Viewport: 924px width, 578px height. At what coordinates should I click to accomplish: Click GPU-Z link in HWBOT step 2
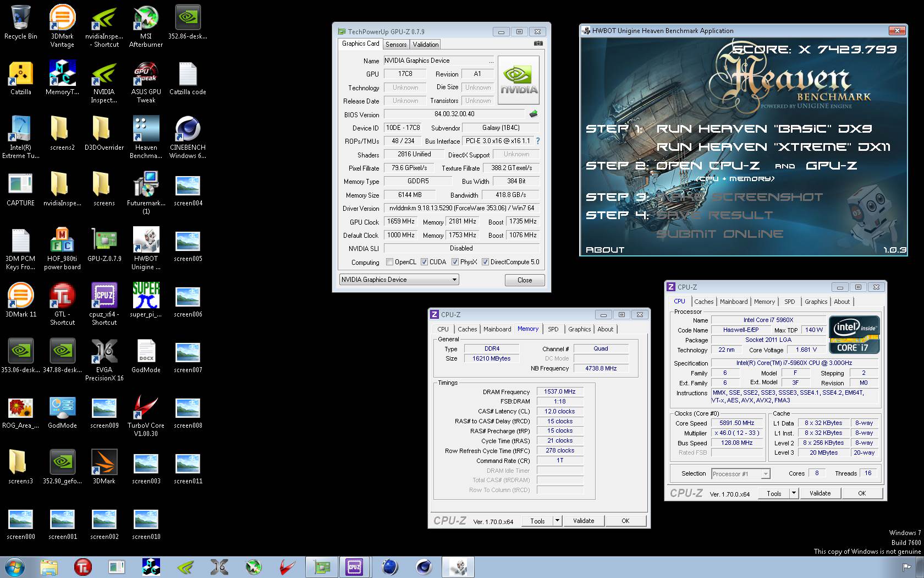click(831, 166)
